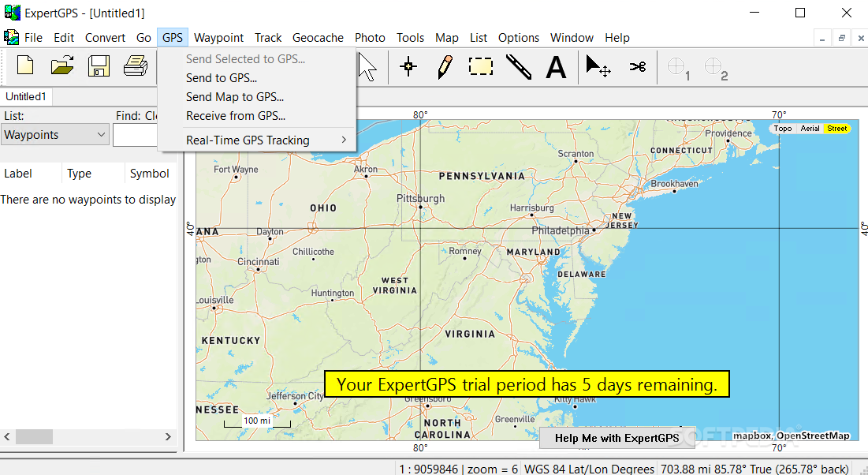Click Help Me with ExpertGPS button
The width and height of the screenshot is (868, 475).
point(617,438)
